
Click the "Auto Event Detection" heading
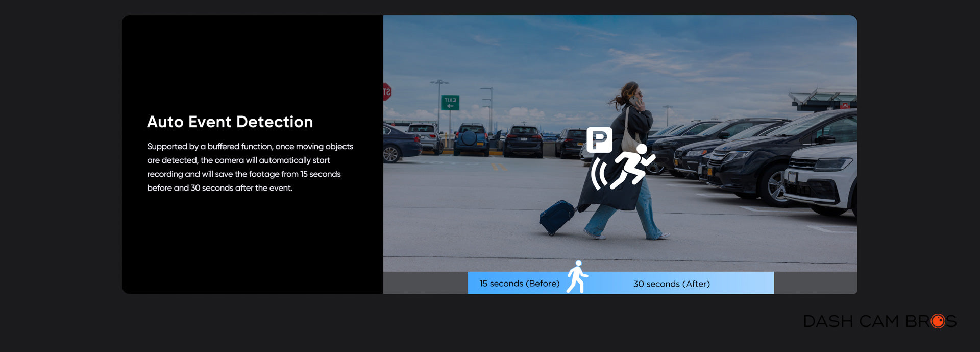click(230, 122)
